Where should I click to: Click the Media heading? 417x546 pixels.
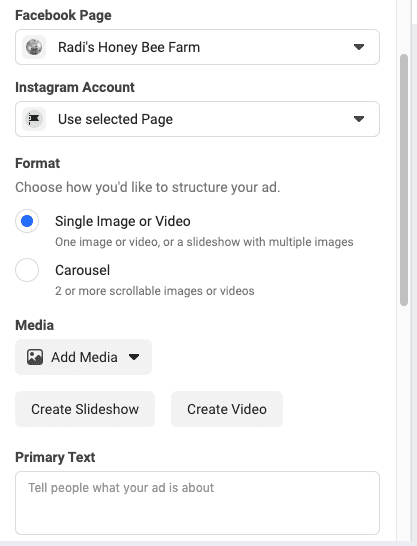tap(34, 325)
